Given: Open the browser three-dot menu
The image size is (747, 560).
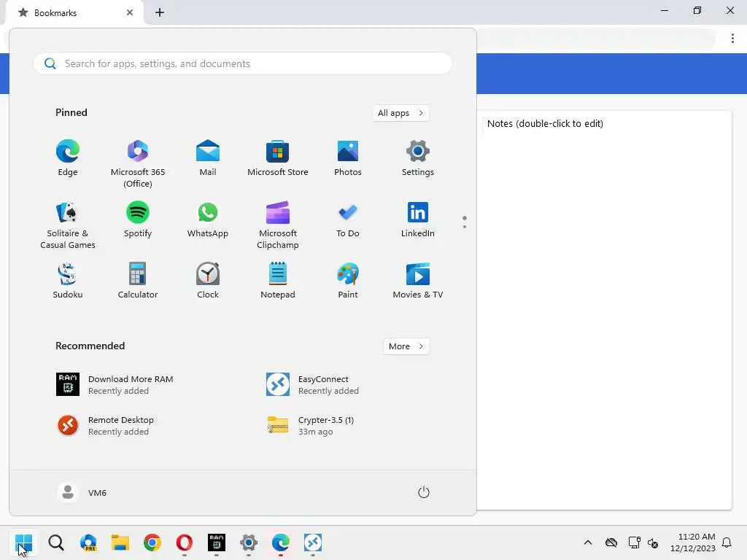Looking at the screenshot, I should 732,39.
